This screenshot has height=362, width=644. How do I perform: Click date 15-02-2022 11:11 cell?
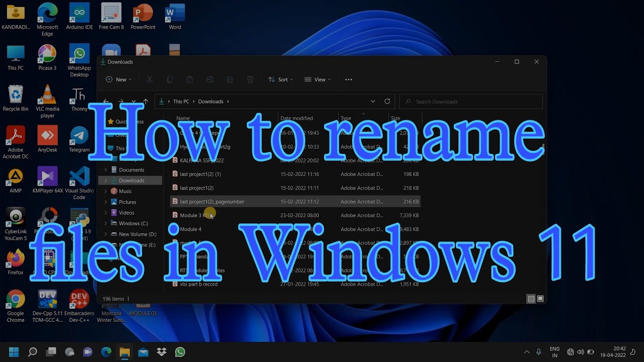tap(300, 188)
